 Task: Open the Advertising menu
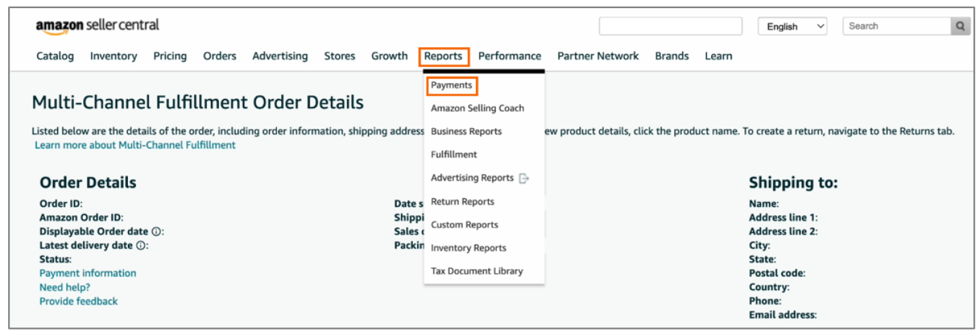point(280,56)
